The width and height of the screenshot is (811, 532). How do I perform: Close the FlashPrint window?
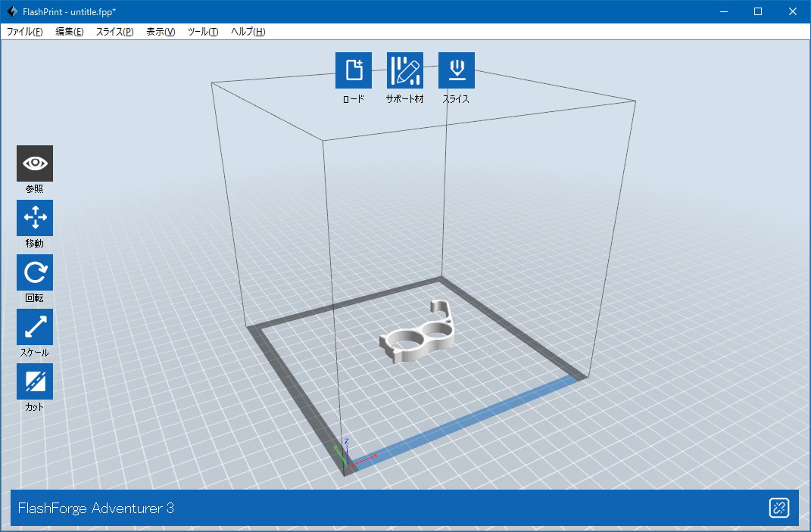click(x=792, y=11)
